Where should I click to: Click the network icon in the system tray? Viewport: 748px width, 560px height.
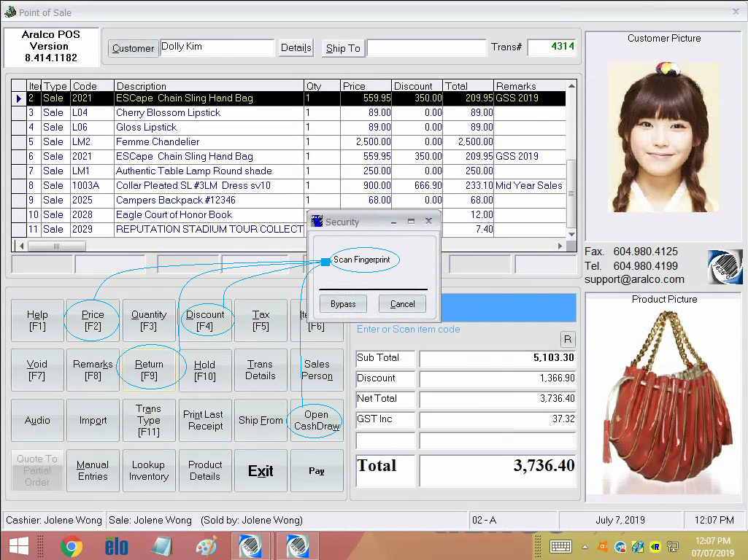(x=672, y=547)
